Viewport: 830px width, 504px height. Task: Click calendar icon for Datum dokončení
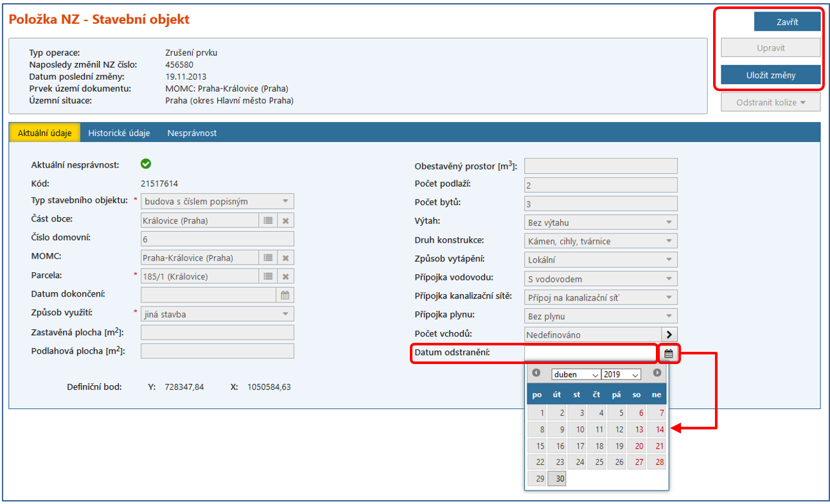point(285,295)
